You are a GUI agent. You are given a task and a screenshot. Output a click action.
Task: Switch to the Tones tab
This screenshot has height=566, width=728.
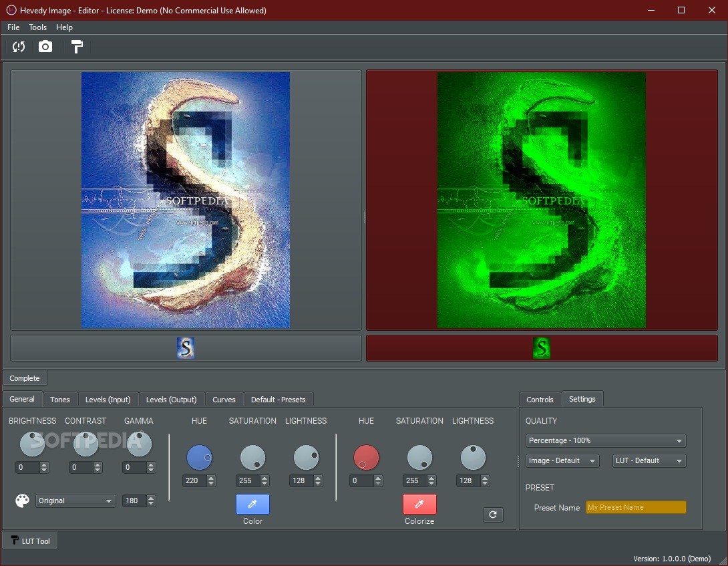[x=60, y=400]
